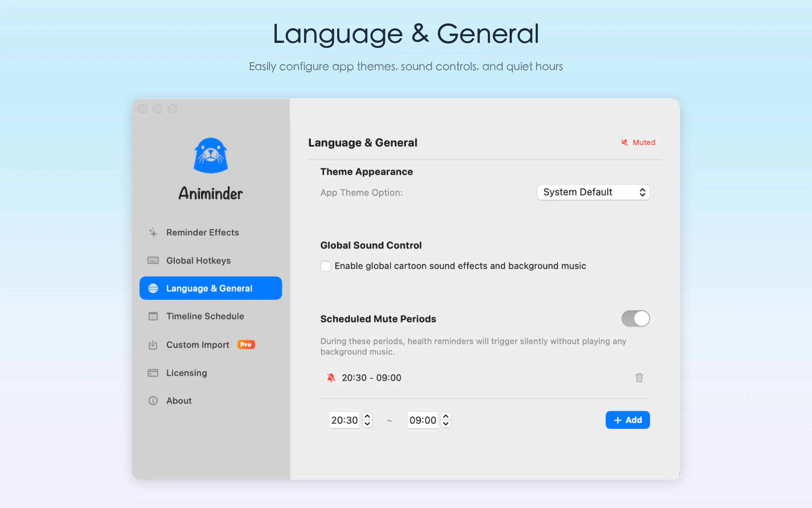Select Language & General in sidebar
812x508 pixels.
210,288
